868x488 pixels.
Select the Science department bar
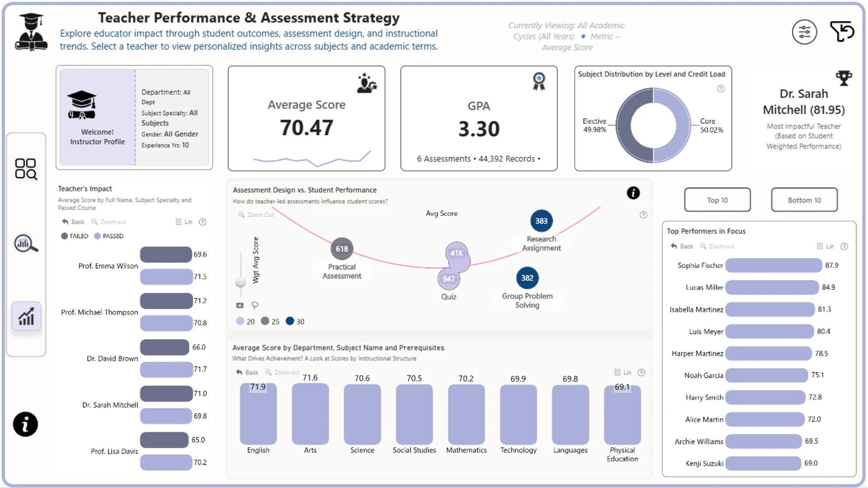tap(362, 414)
